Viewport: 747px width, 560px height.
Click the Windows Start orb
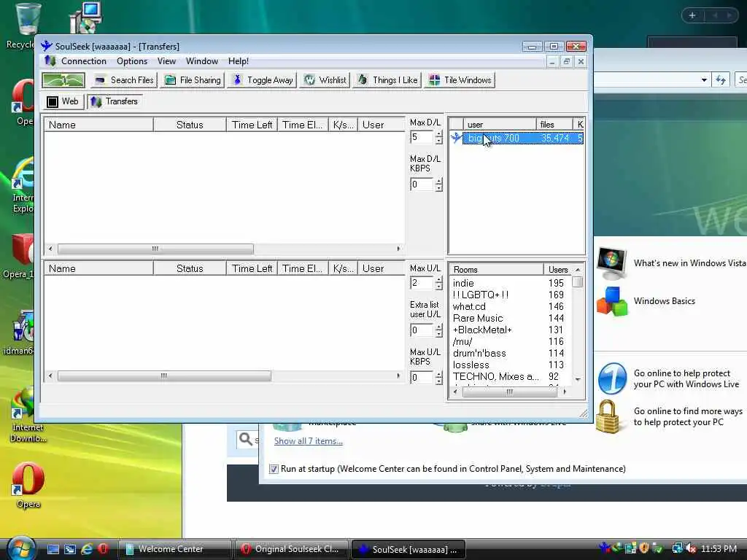20,548
